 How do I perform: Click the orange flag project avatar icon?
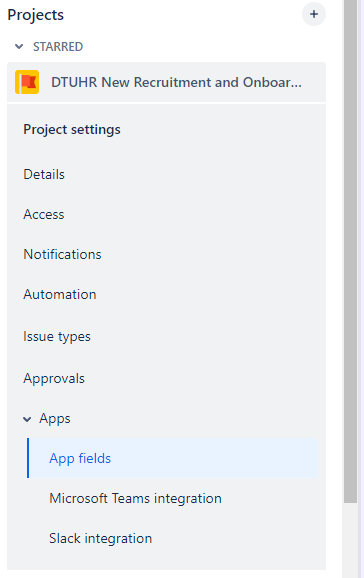tap(27, 82)
